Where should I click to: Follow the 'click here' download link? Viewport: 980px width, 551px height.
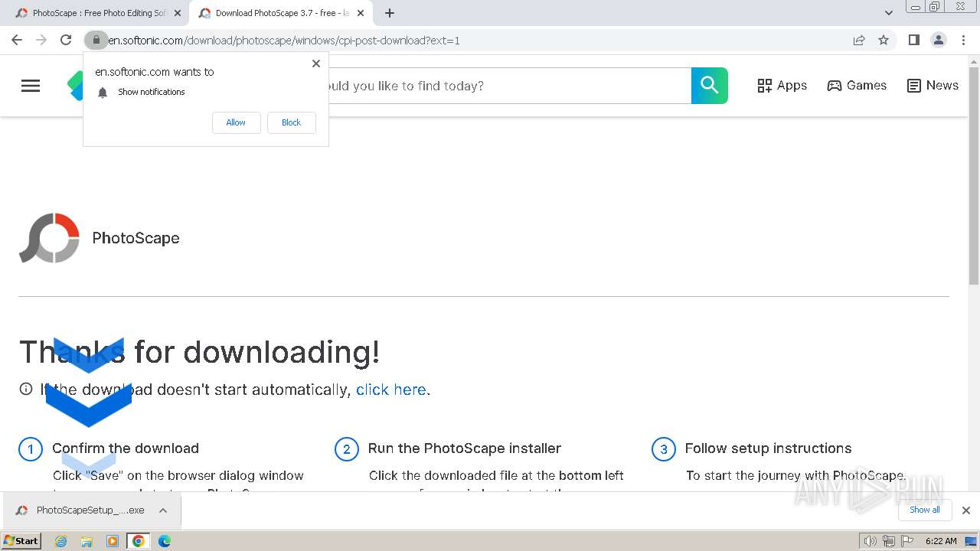click(390, 390)
